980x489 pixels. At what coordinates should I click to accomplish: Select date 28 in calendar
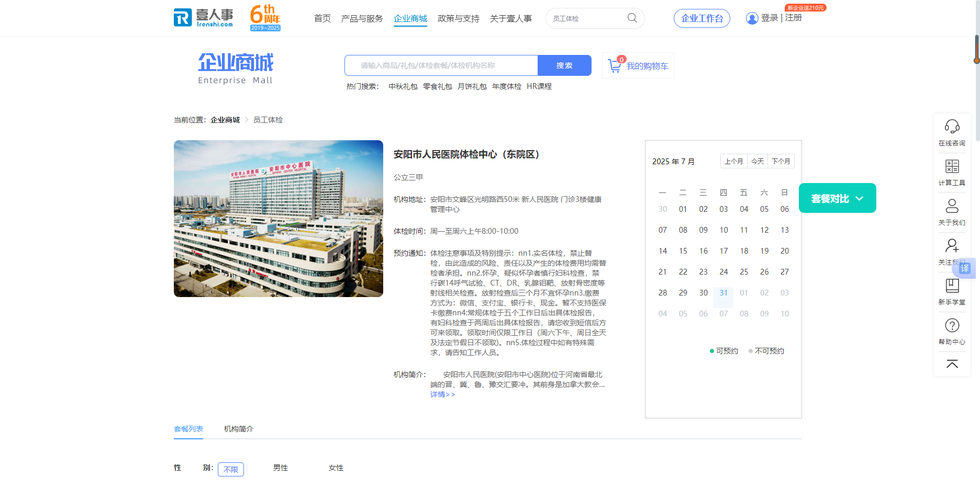tap(663, 293)
